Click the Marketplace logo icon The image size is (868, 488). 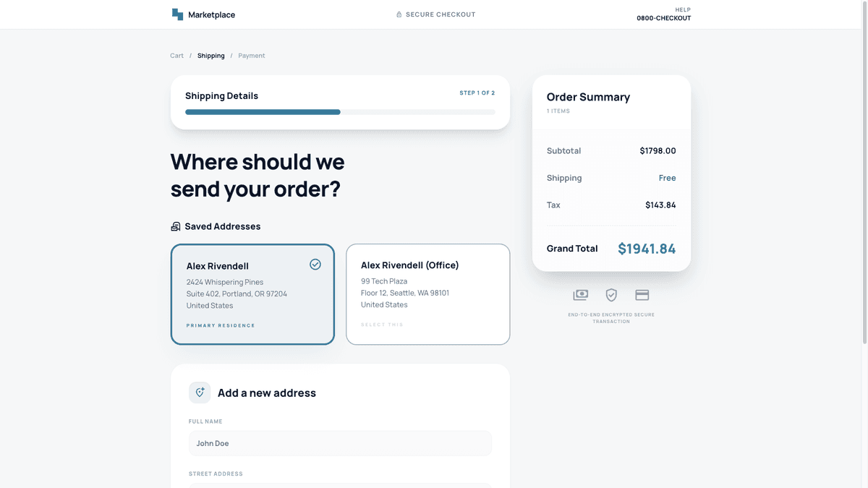tap(176, 14)
